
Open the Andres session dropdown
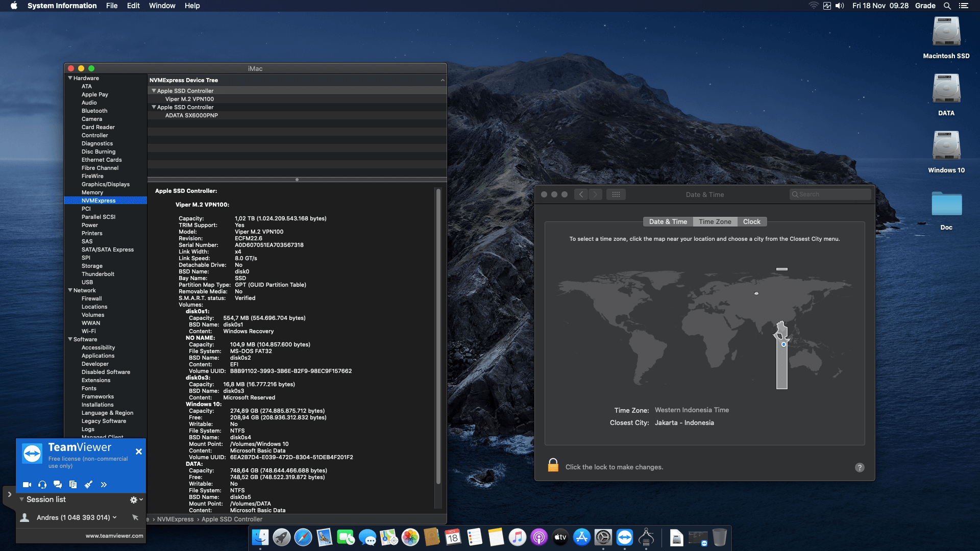click(x=115, y=517)
